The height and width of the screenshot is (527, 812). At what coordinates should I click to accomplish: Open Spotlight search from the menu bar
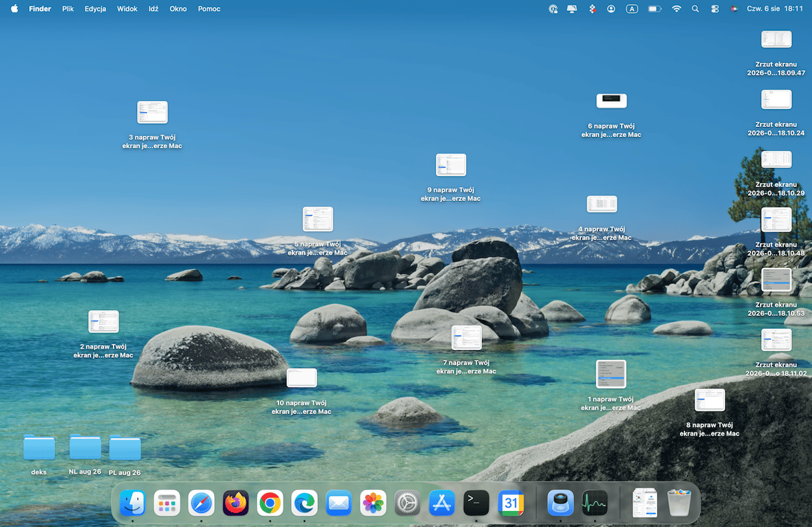[x=695, y=9]
